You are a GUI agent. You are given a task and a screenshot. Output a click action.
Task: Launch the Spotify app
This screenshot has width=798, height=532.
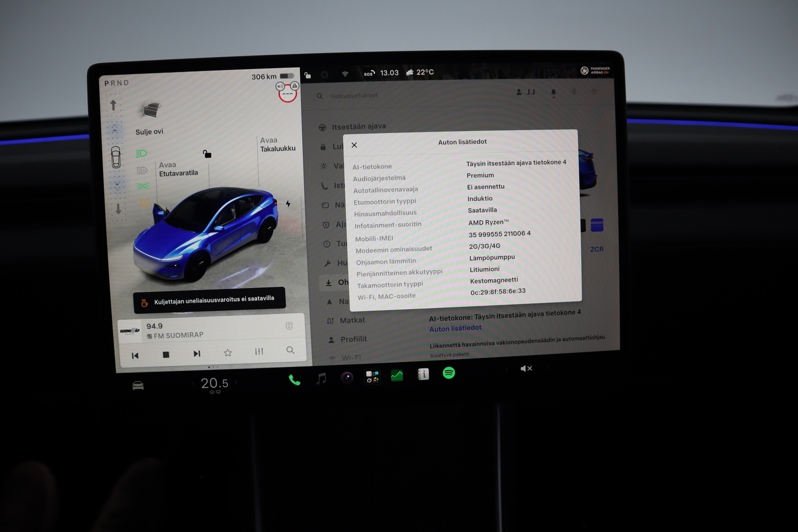click(x=449, y=373)
